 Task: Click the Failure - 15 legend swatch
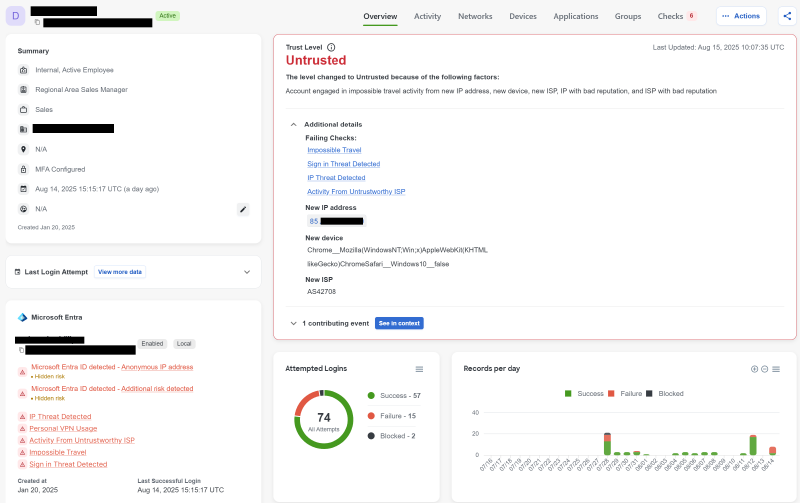click(x=371, y=416)
